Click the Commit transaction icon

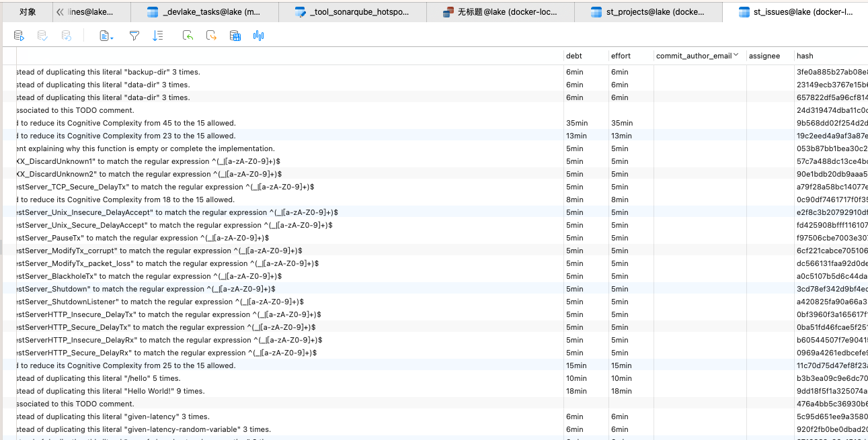pyautogui.click(x=42, y=36)
